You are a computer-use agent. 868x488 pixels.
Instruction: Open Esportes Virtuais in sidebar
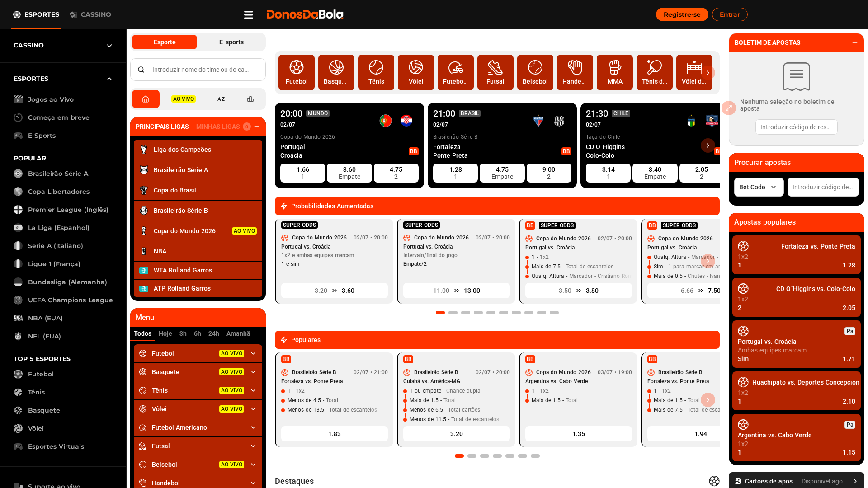pyautogui.click(x=56, y=446)
